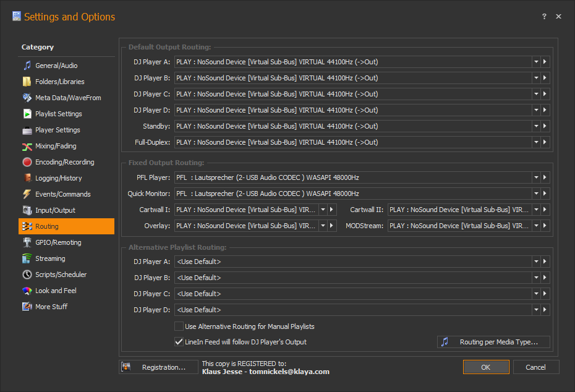The height and width of the screenshot is (392, 575).
Task: Open Look and Feel category
Action: point(66,291)
